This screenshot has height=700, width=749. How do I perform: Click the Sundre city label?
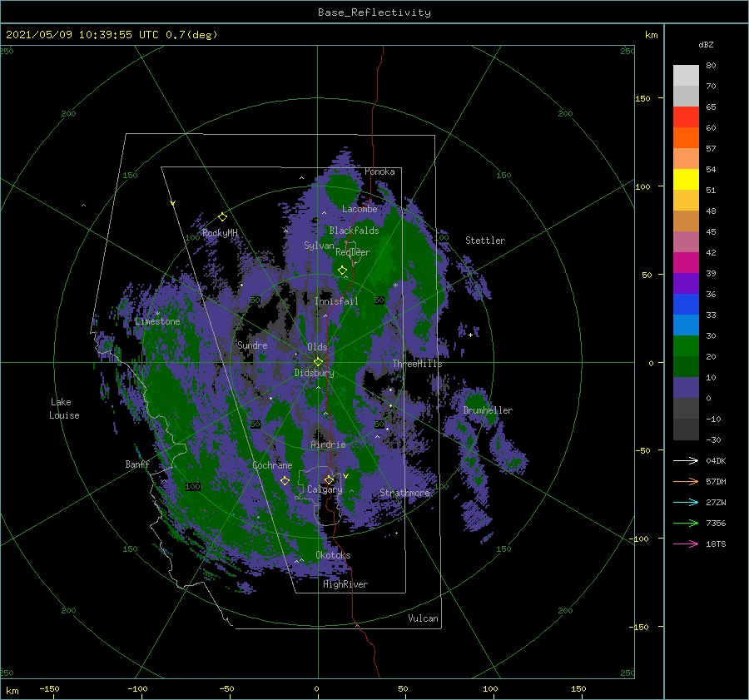click(252, 345)
